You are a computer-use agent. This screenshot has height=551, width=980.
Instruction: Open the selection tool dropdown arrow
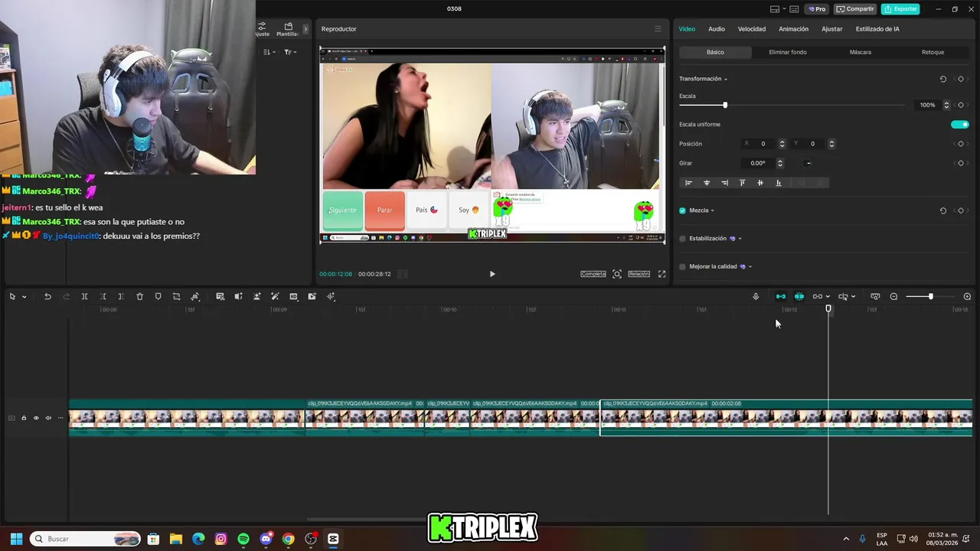click(24, 297)
